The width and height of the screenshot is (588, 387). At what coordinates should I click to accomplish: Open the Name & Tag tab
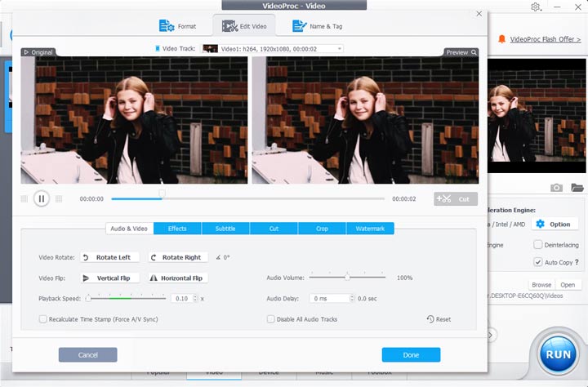click(317, 26)
